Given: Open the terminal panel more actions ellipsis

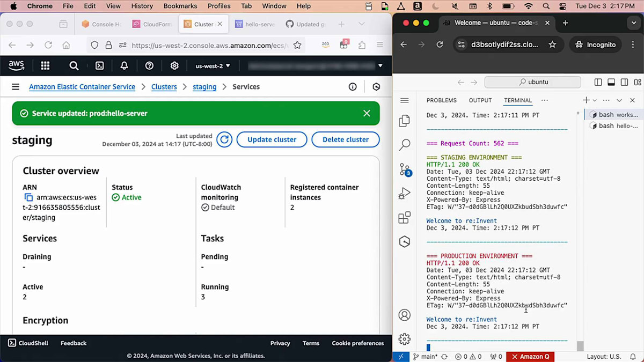Looking at the screenshot, I should [606, 100].
